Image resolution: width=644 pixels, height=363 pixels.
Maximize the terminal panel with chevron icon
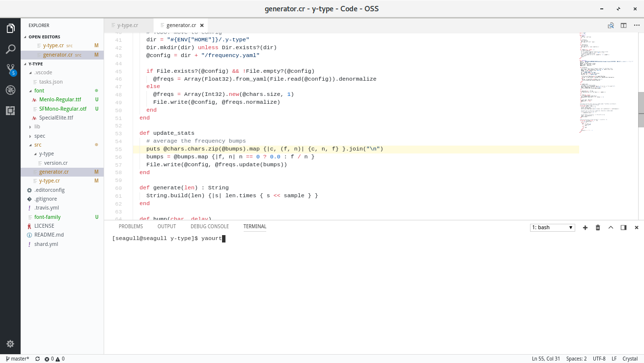[611, 227]
